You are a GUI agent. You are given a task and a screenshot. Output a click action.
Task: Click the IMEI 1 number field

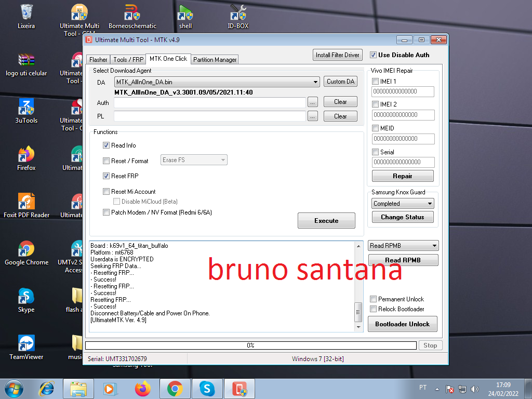(403, 91)
